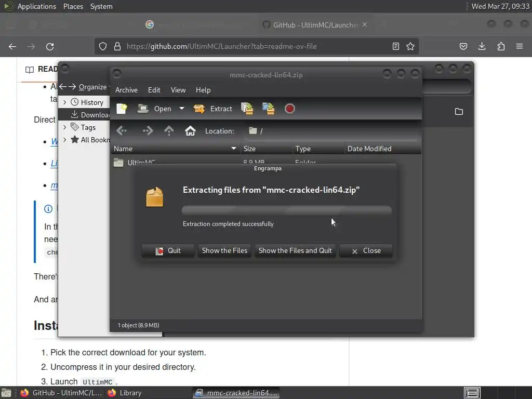
Task: Click the Location path field
Action: pos(331,131)
